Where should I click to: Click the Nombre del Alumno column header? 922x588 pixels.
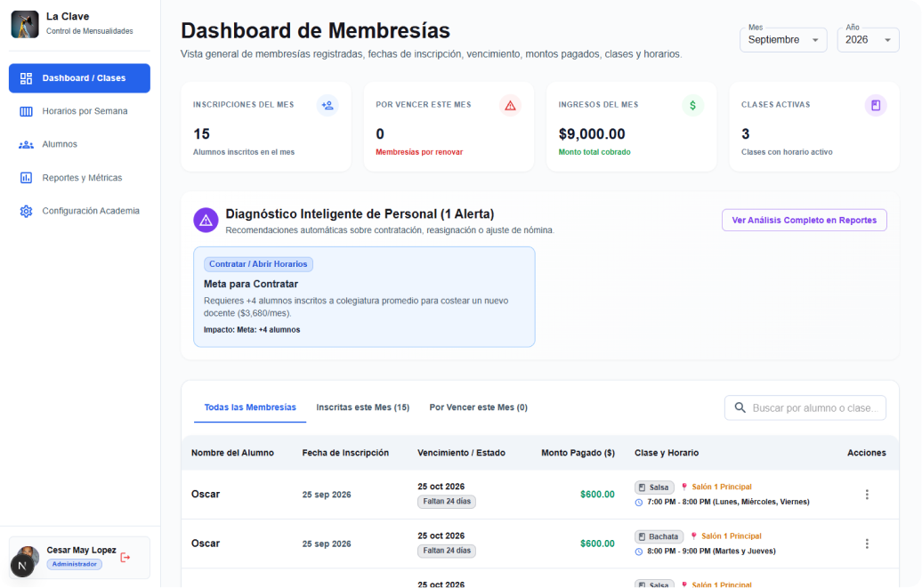click(232, 453)
